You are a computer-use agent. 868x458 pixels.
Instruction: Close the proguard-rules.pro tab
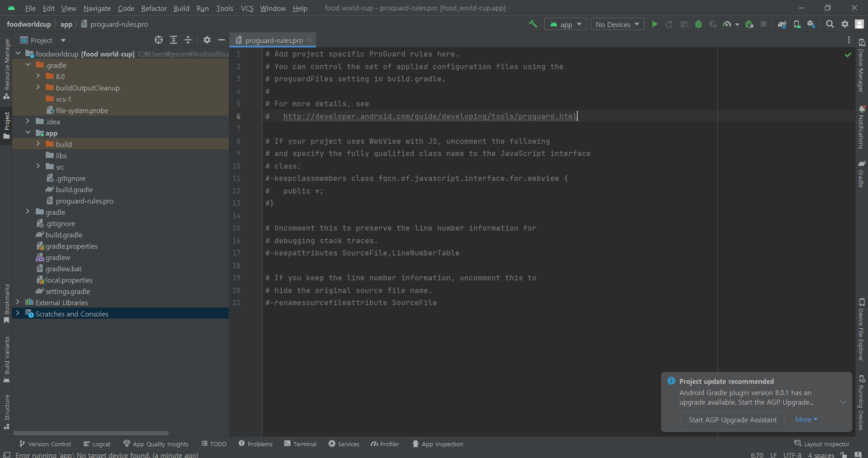pyautogui.click(x=309, y=40)
